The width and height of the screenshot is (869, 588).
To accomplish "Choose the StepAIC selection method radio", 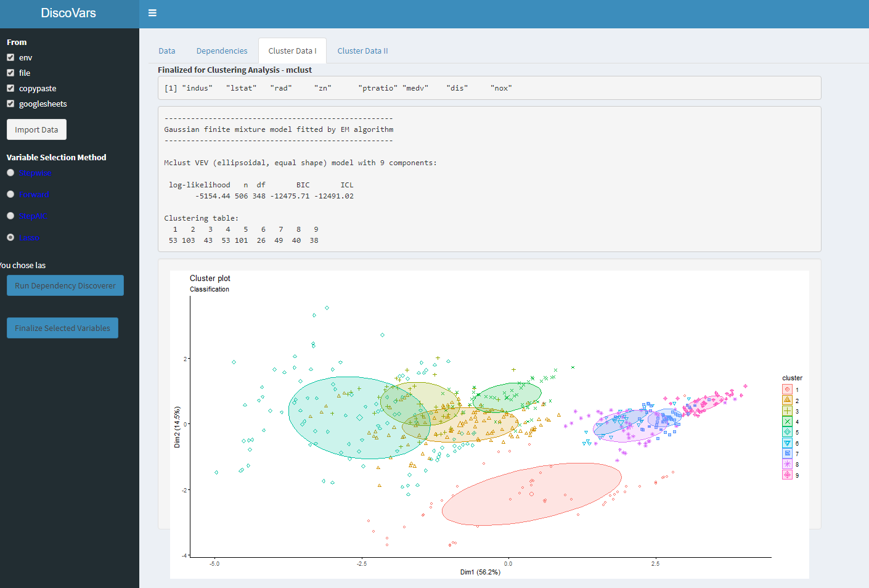I will point(10,216).
